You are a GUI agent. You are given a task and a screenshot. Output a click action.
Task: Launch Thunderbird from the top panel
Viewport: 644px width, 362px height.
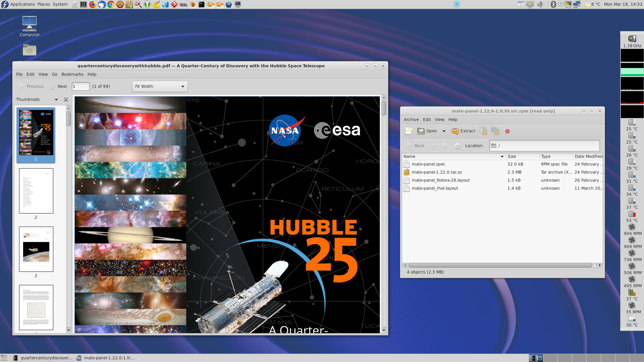pyautogui.click(x=102, y=4)
